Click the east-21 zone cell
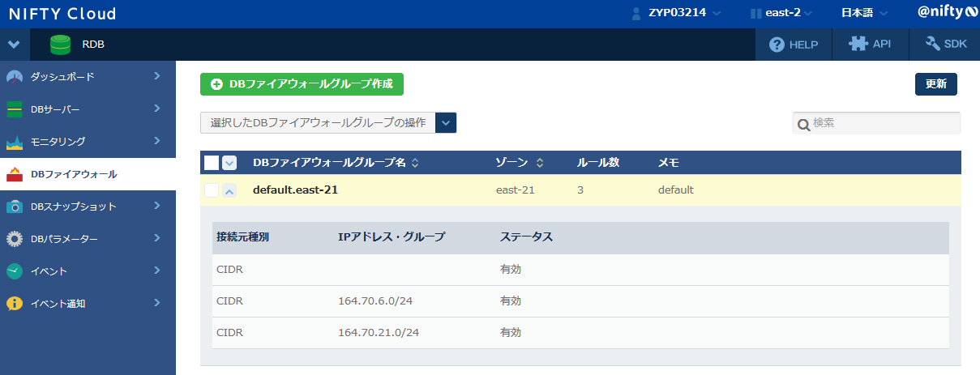Screen dimensions: 980x375 point(515,190)
